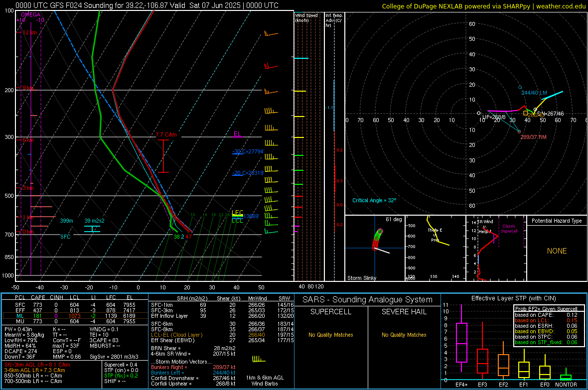Click the BRN Shear = label

166,348
